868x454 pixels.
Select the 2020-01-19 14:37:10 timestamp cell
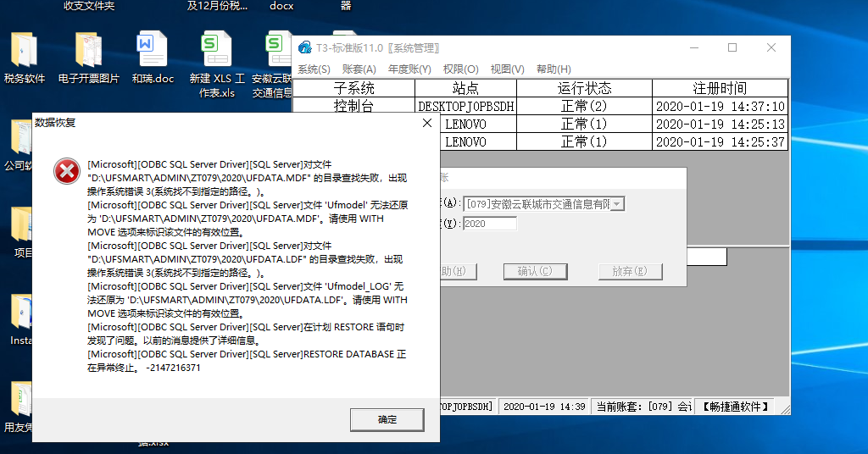[x=720, y=106]
